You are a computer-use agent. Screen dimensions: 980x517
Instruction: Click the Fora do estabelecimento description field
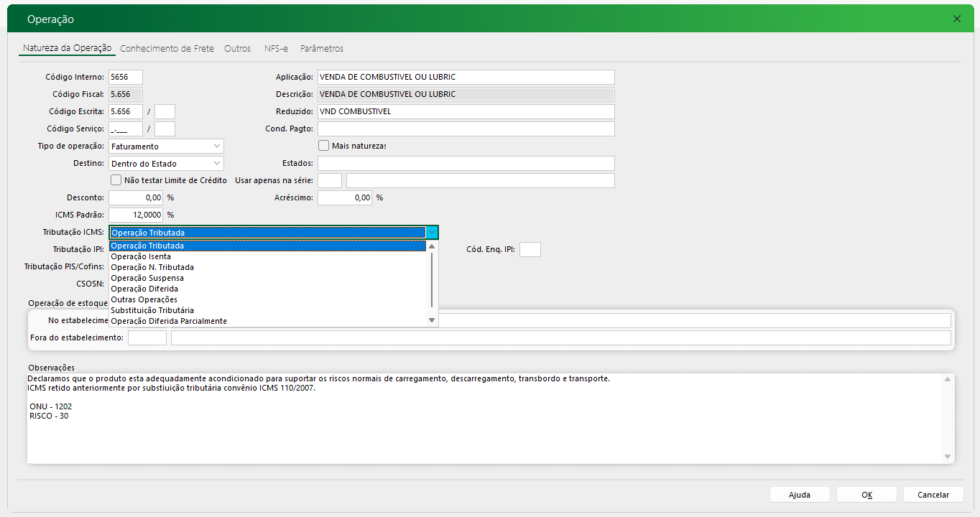561,337
